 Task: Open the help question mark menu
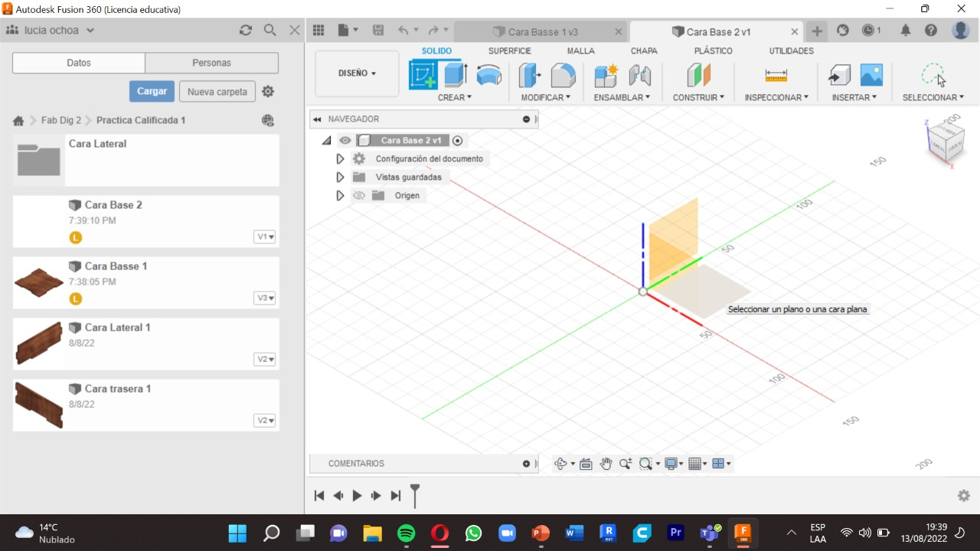tap(931, 31)
